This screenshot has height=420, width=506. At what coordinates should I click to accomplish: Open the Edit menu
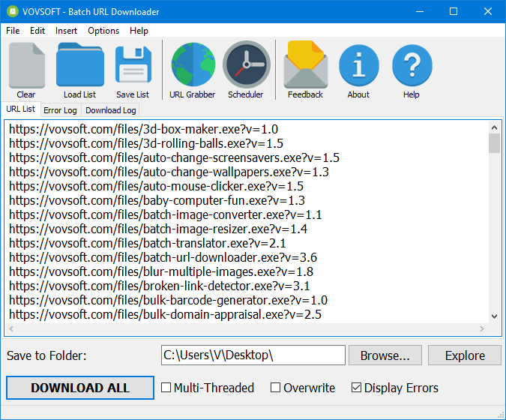[x=37, y=31]
